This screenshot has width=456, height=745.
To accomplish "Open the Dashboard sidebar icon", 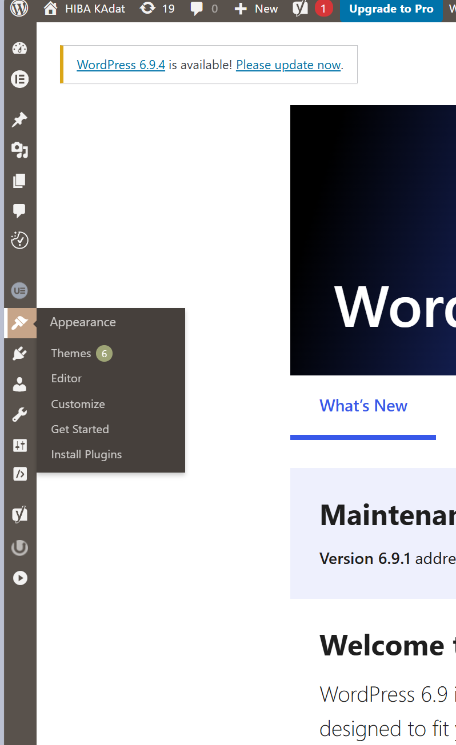I will tap(19, 48).
